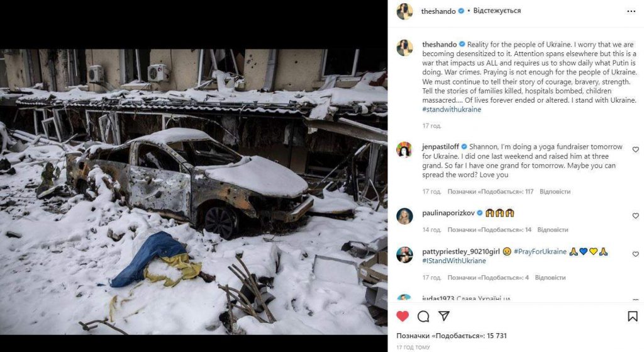Open theshando profile avatar in header
Image resolution: width=644 pixels, height=352 pixels.
click(x=404, y=11)
